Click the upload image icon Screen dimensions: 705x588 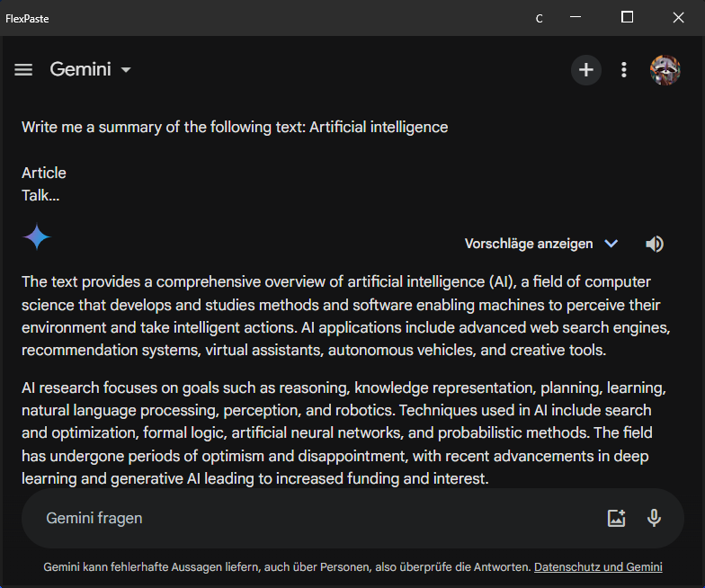coord(616,518)
